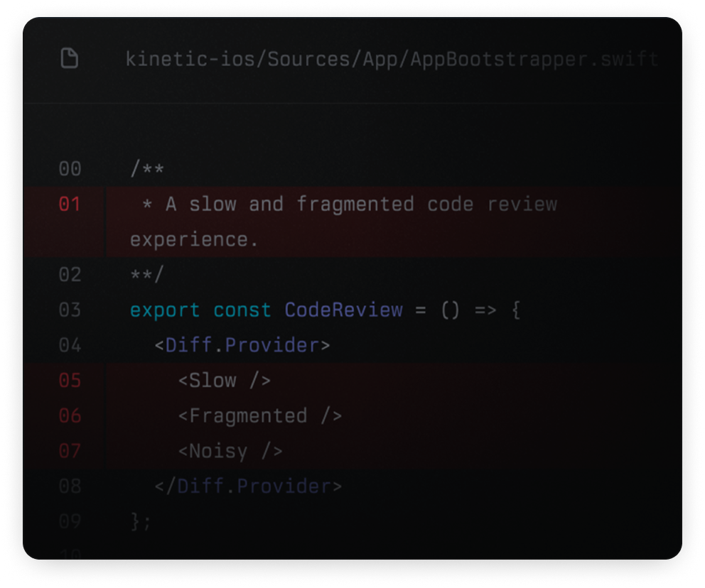Click the word 'experience.' in comment
Image resolution: width=705 pixels, height=588 pixels.
click(x=194, y=239)
